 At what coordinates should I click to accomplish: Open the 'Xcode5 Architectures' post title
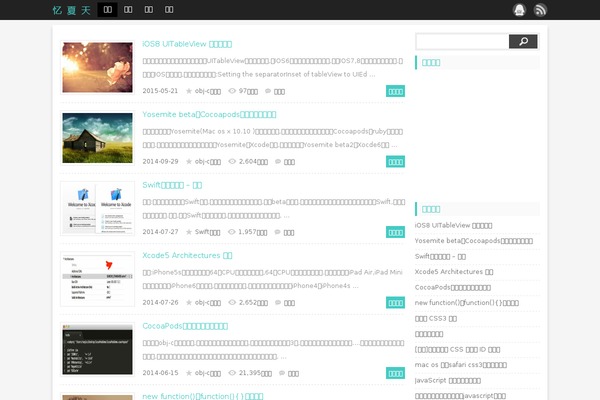point(188,255)
